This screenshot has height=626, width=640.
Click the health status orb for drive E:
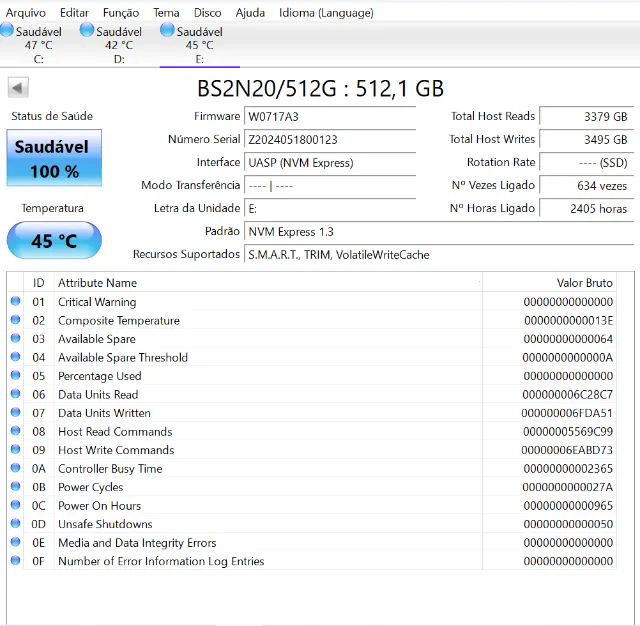pos(167,30)
